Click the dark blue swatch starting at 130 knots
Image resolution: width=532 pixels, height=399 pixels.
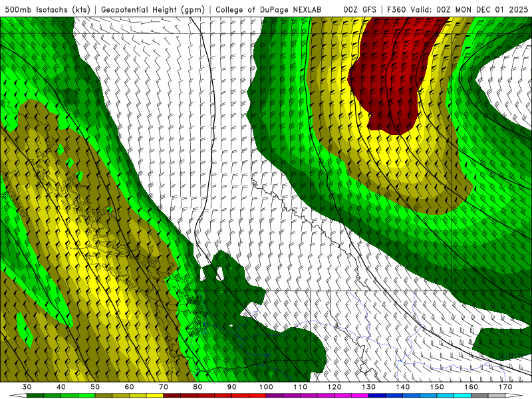coord(377,396)
